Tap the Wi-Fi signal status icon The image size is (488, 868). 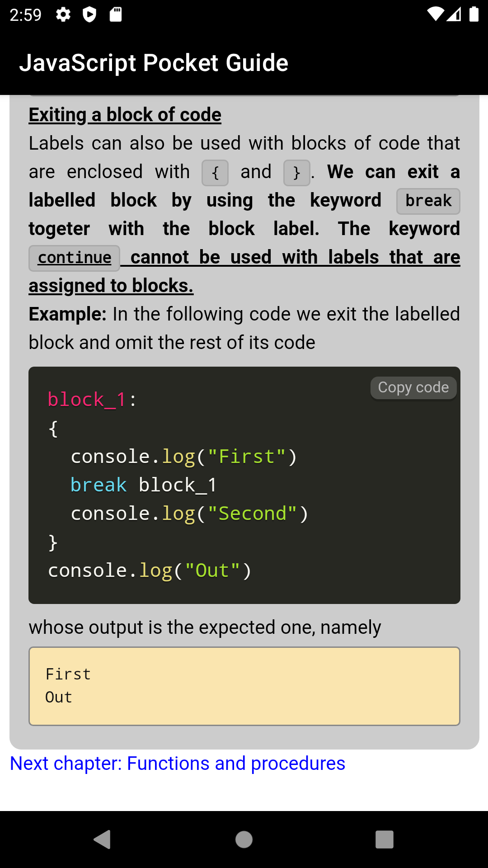(436, 14)
